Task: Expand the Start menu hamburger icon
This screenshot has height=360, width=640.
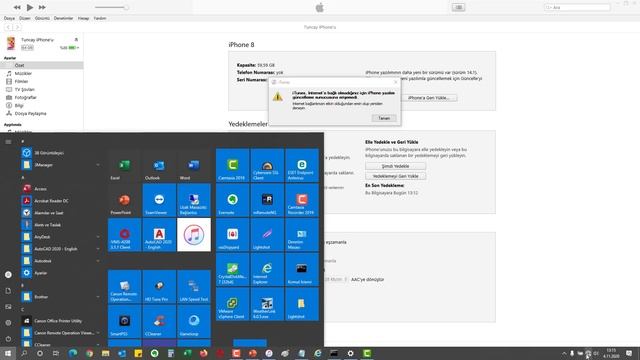Action: (8, 142)
